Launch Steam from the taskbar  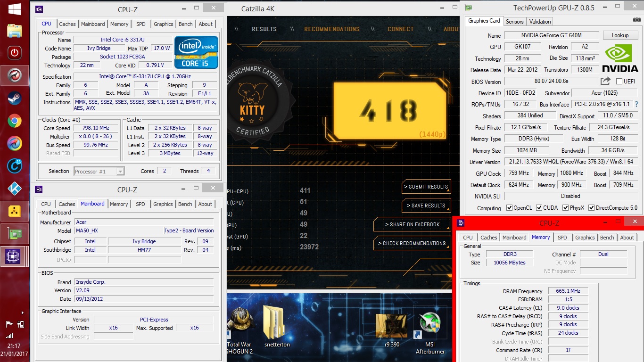[15, 99]
